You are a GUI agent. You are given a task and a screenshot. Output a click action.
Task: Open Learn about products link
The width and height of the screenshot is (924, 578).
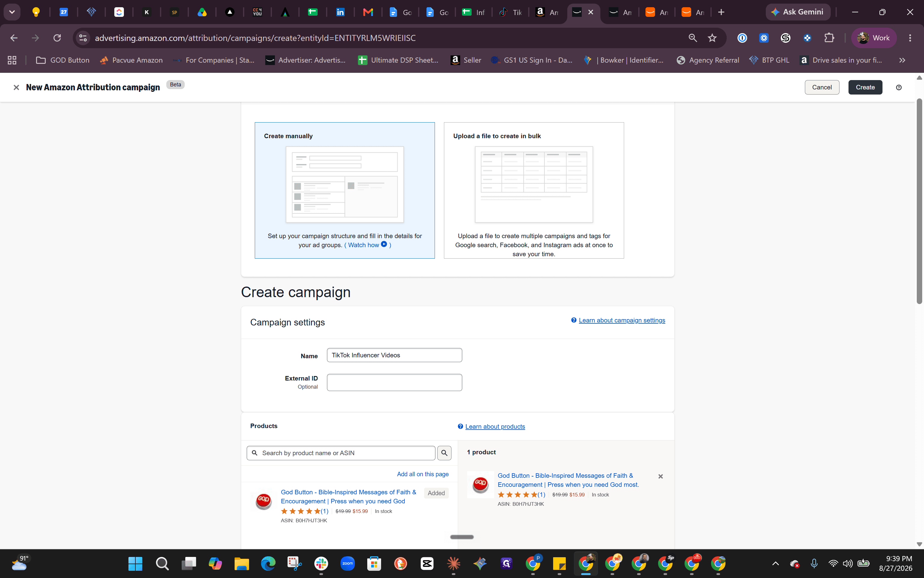495,427
